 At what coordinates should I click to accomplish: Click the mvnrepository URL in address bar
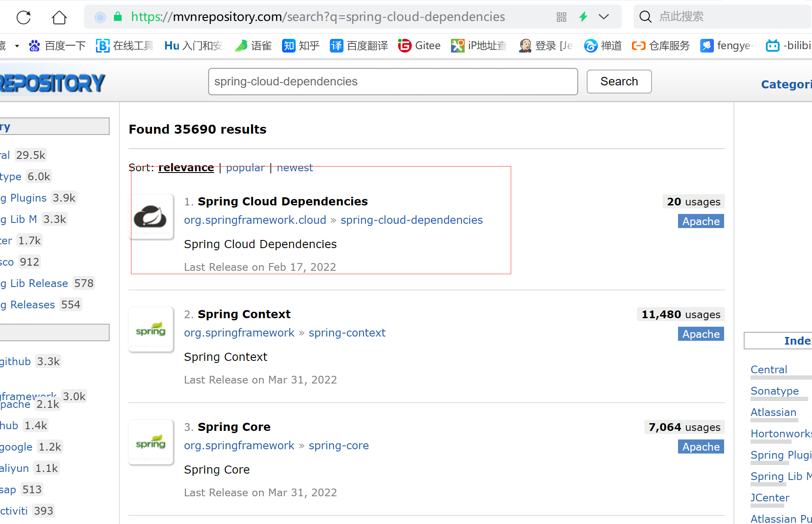[x=318, y=17]
